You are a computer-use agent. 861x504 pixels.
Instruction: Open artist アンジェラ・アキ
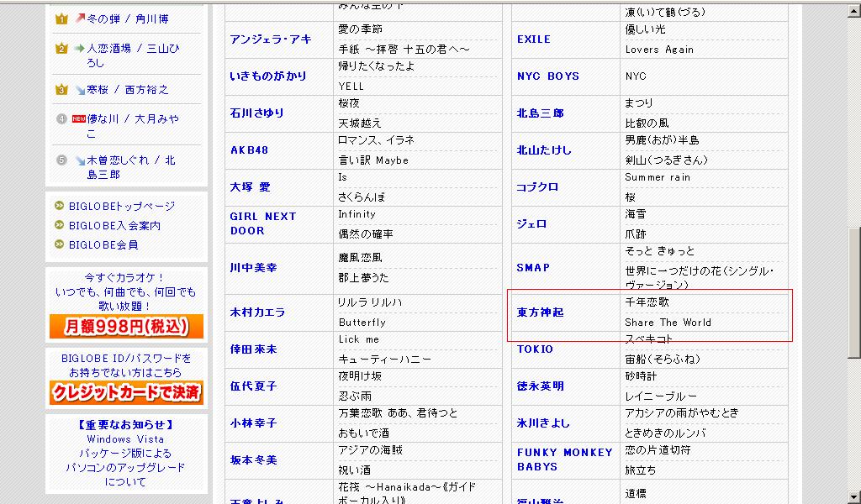[x=271, y=39]
